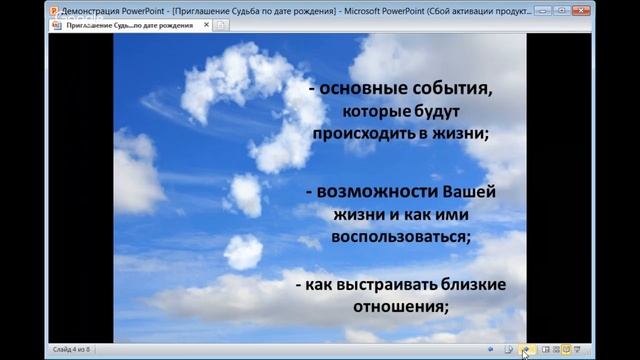
Task: Select the presentation tab 'Приглашение Судь...по дате рождения'
Action: (x=130, y=25)
